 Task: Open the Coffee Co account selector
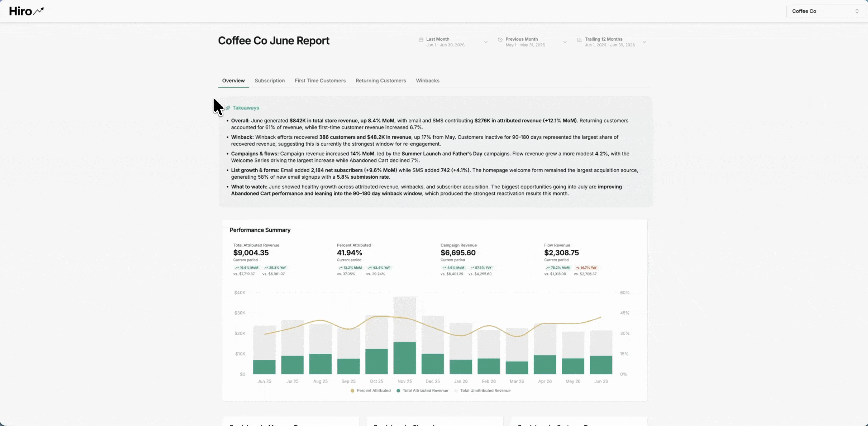825,11
